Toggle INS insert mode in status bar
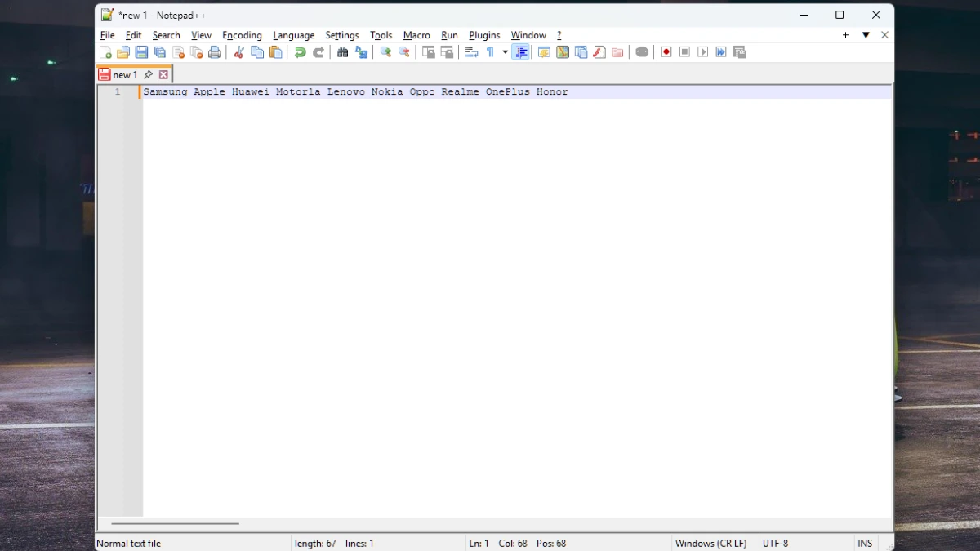The height and width of the screenshot is (551, 980). pyautogui.click(x=865, y=544)
